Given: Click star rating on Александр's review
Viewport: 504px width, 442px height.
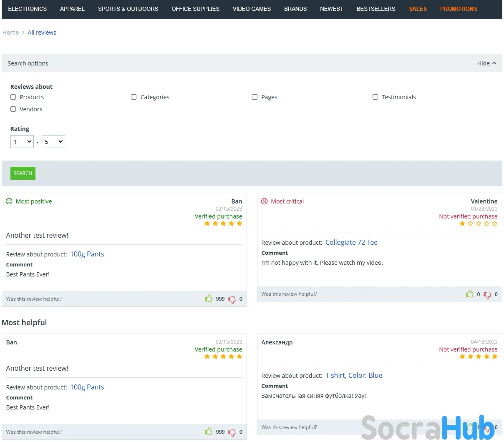Looking at the screenshot, I should coord(479,357).
